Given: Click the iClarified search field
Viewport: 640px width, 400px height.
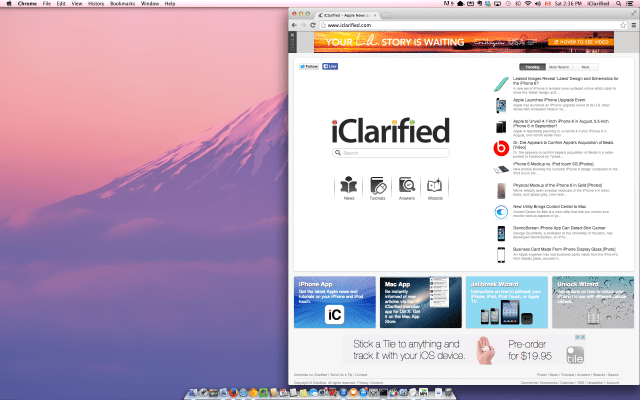Looking at the screenshot, I should point(391,153).
